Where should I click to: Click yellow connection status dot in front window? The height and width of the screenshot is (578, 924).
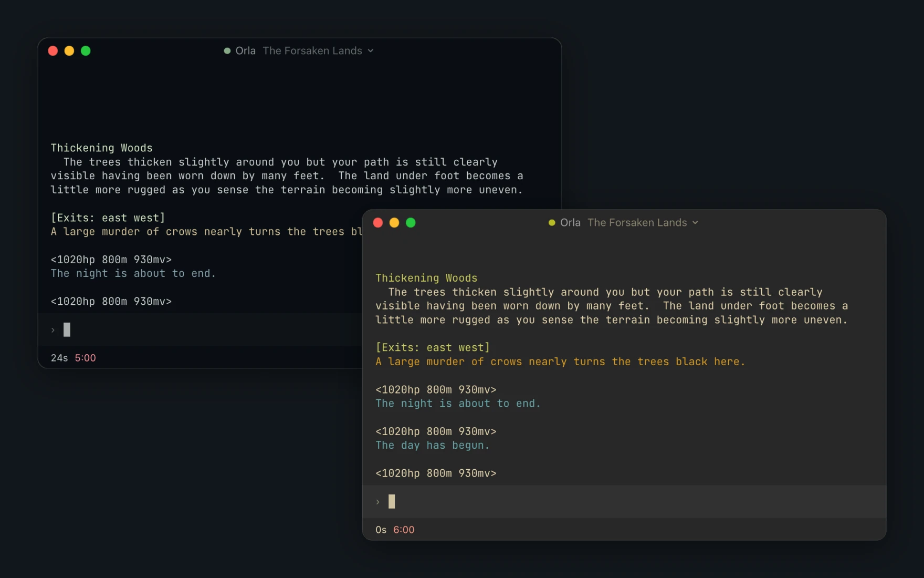click(552, 223)
